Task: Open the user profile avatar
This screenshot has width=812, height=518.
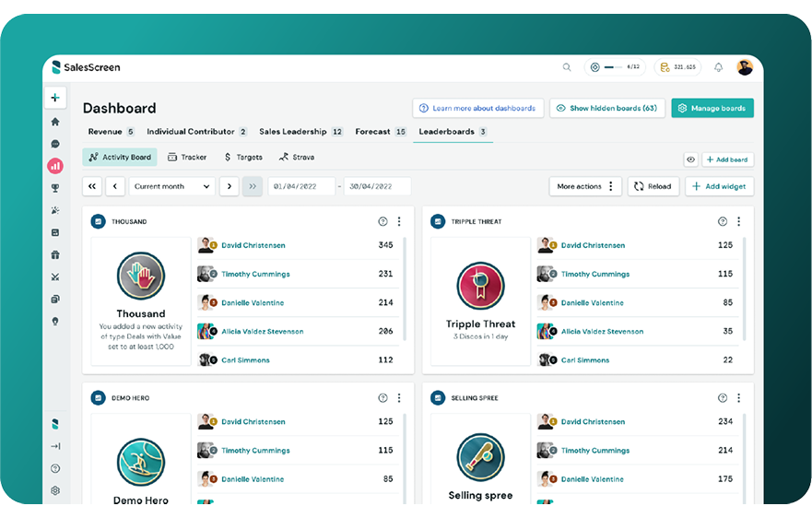Action: pyautogui.click(x=745, y=67)
